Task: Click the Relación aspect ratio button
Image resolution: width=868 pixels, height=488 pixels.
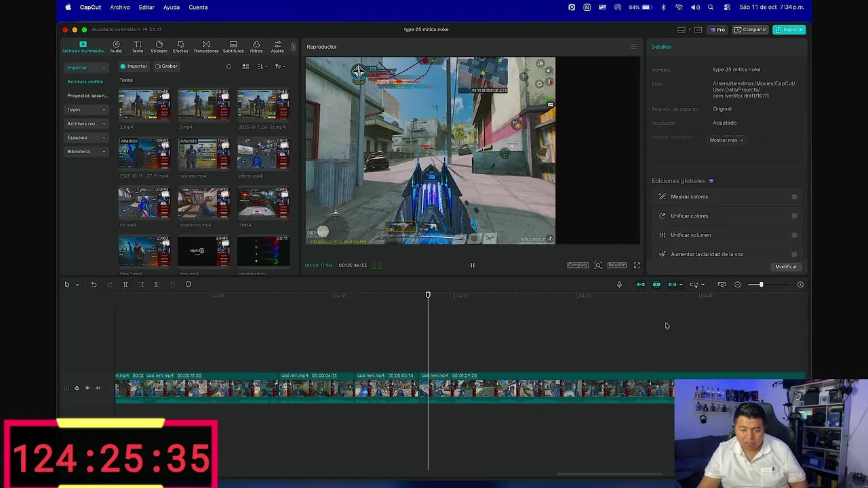Action: click(617, 265)
